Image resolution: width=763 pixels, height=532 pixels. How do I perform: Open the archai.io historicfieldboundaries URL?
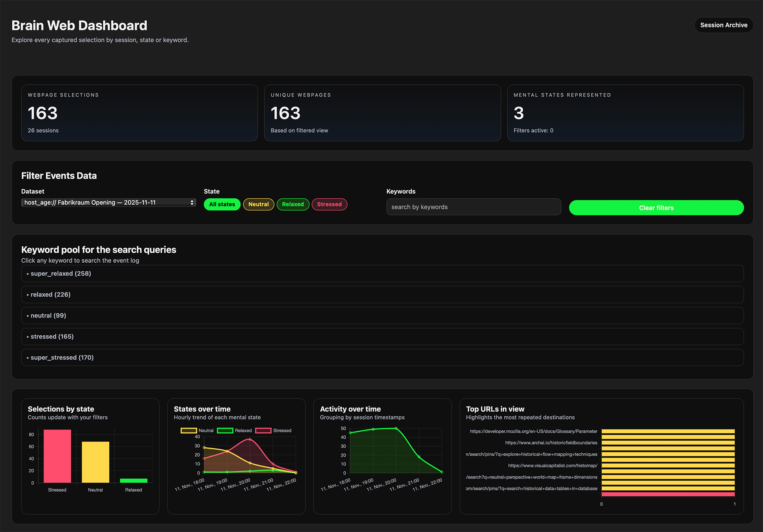[x=551, y=443]
